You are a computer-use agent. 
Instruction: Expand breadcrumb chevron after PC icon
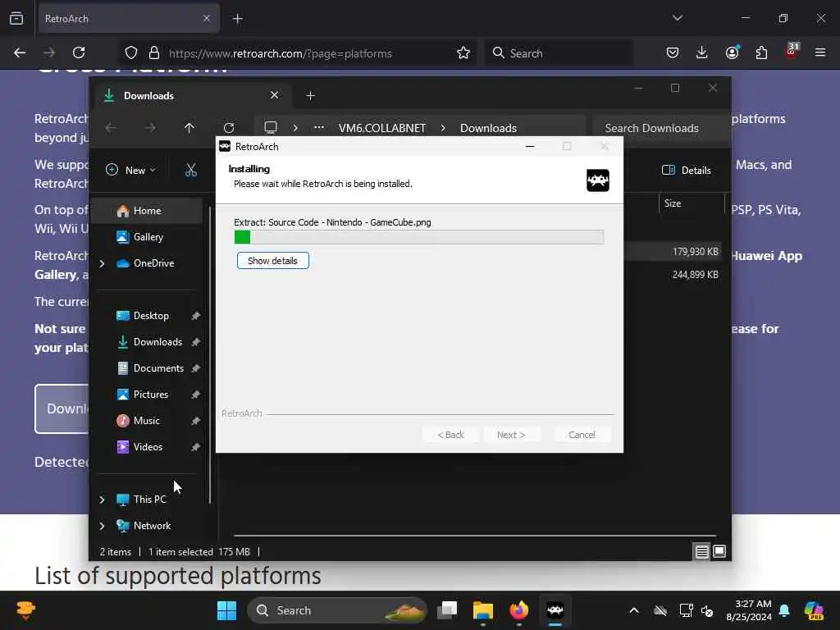point(295,128)
